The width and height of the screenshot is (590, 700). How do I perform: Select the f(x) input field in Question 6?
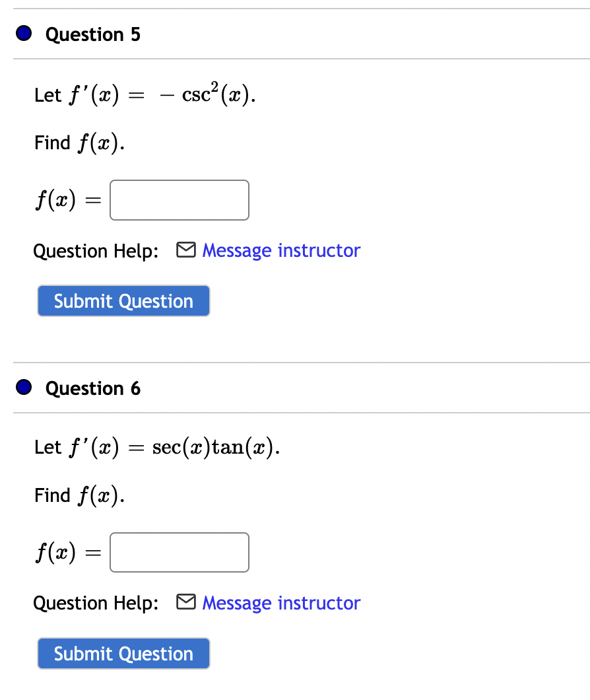click(x=179, y=552)
